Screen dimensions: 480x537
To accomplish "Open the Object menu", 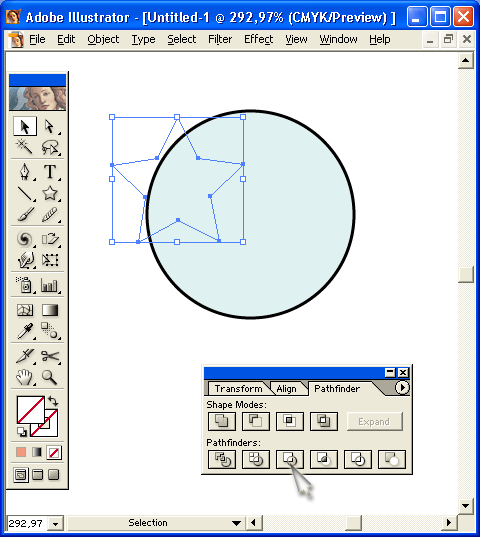I will coord(103,39).
